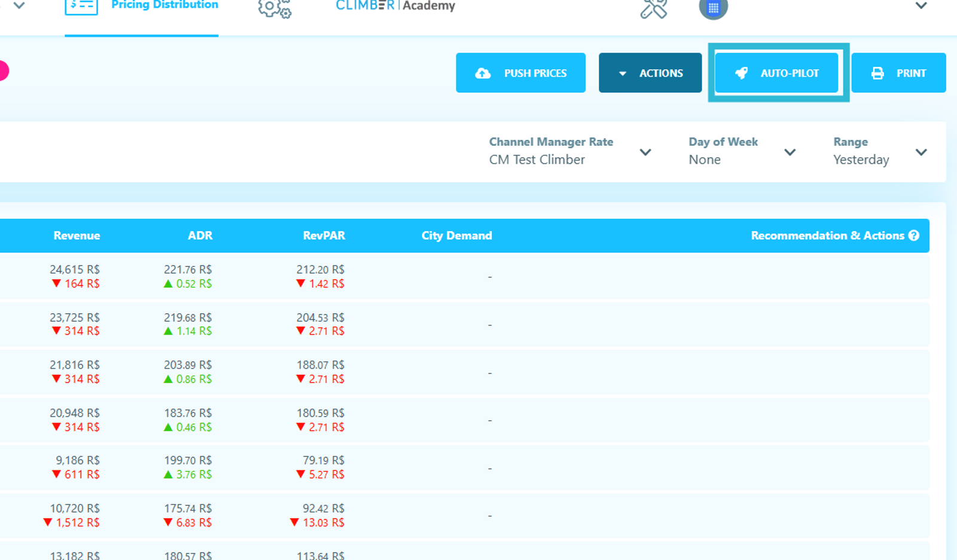This screenshot has height=560, width=957.
Task: Click the 9,186 R$ revenue value
Action: coord(78,460)
